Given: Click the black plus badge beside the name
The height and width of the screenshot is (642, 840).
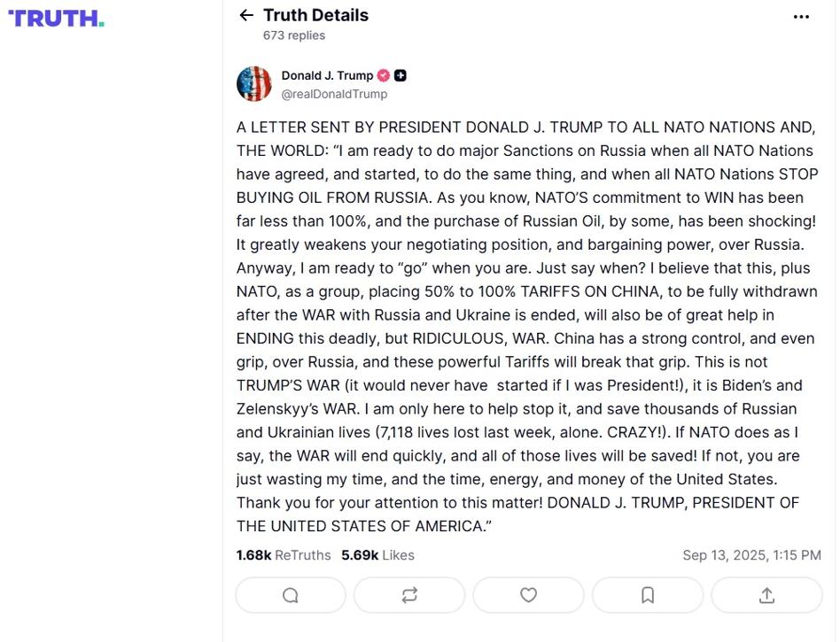Looking at the screenshot, I should (x=401, y=75).
